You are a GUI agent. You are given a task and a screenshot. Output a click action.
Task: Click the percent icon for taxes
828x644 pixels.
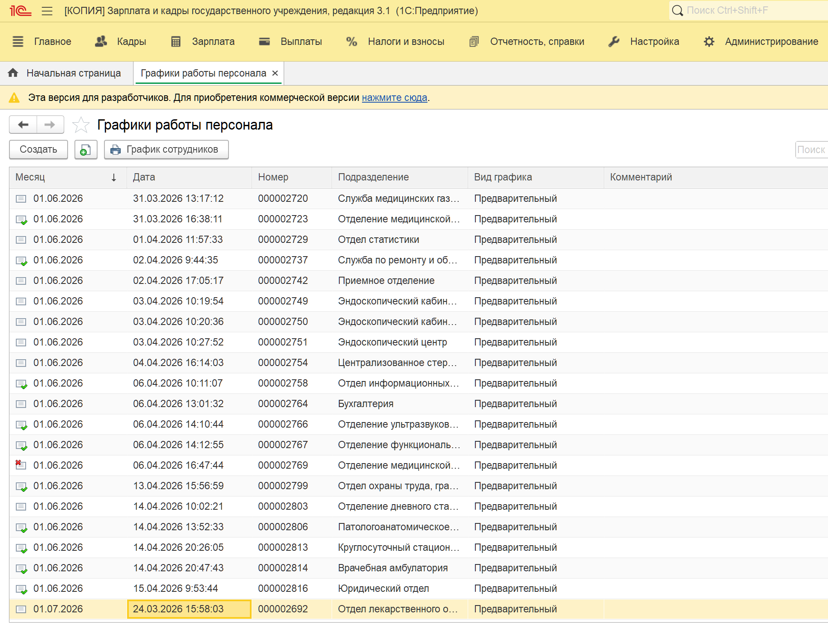(352, 41)
